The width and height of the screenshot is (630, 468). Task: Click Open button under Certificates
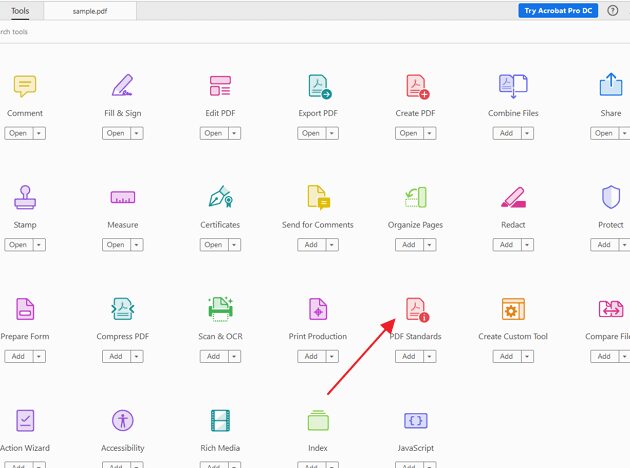click(213, 245)
